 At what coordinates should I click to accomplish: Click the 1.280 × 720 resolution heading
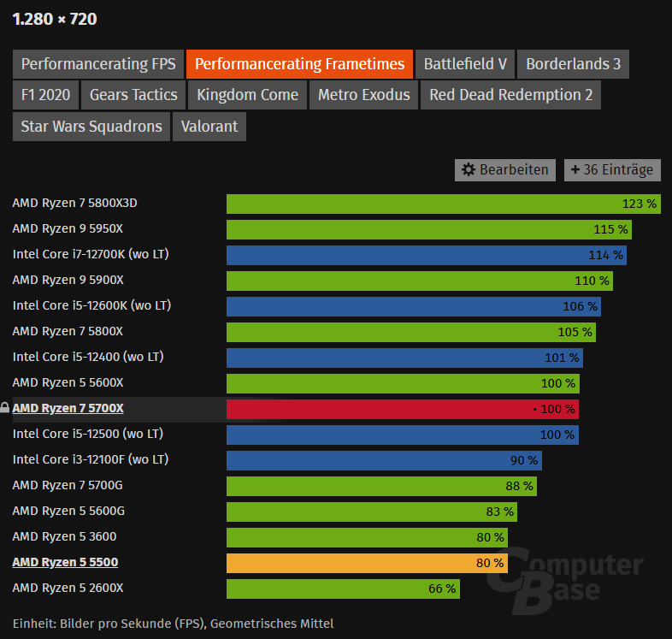[55, 20]
